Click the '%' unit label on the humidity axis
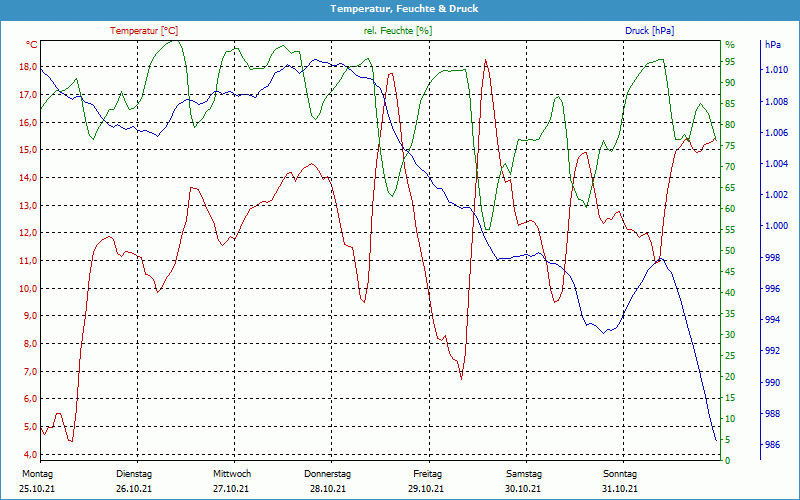This screenshot has height=500, width=800. click(x=730, y=45)
